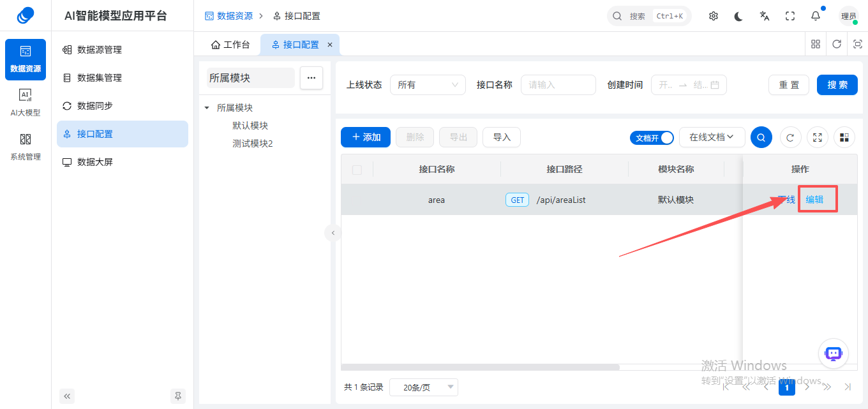868x409 pixels.
Task: Open the 系统管理 sidebar module
Action: coord(26,147)
